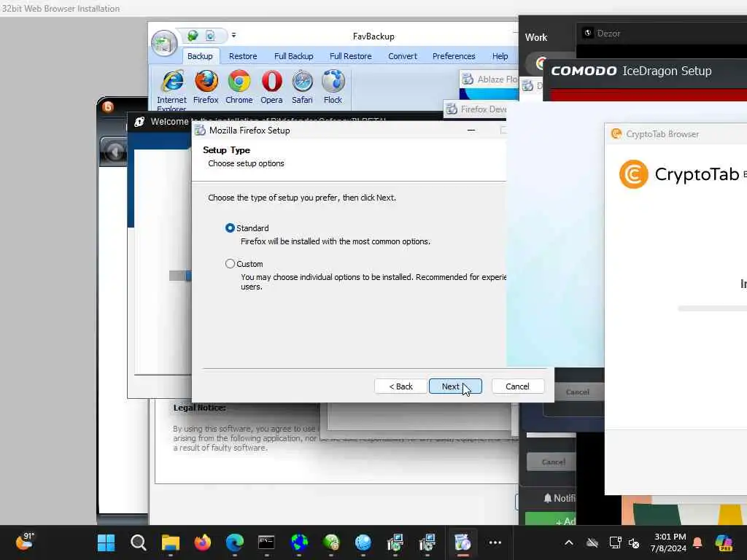Switch to the Restore tab in FavBackup
Viewport: 747px width, 560px height.
pos(243,56)
